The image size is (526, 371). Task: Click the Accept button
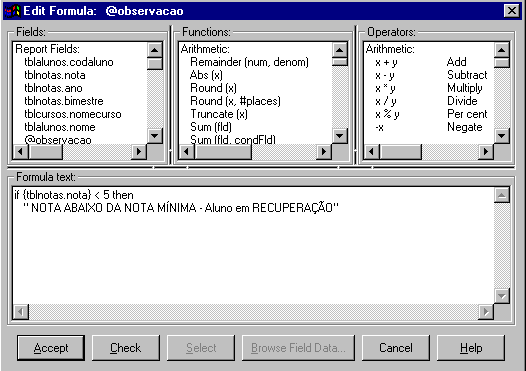(51, 348)
